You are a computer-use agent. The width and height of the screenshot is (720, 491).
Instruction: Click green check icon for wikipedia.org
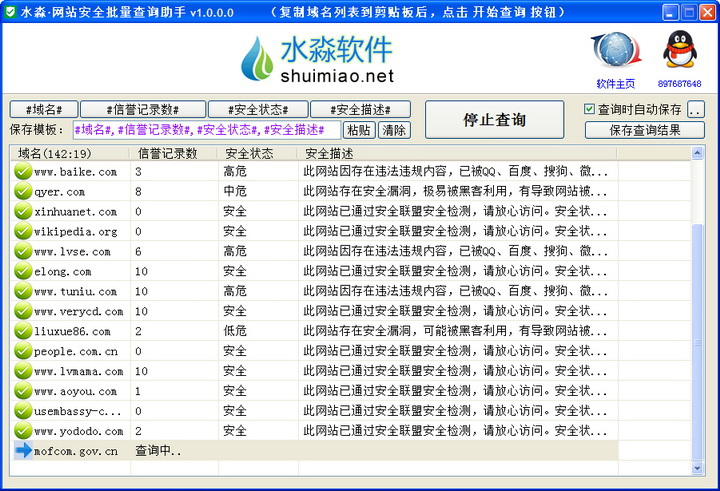(x=23, y=231)
